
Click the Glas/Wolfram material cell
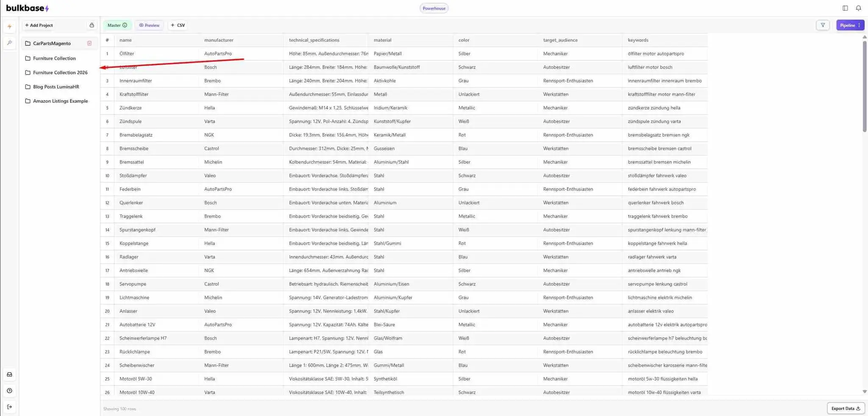point(411,338)
